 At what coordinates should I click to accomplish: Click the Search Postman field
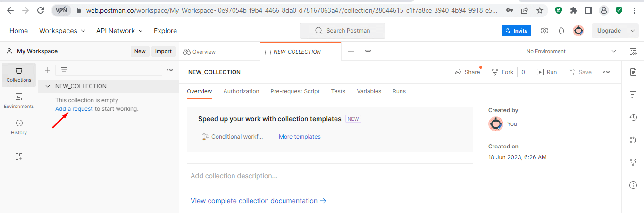point(343,31)
